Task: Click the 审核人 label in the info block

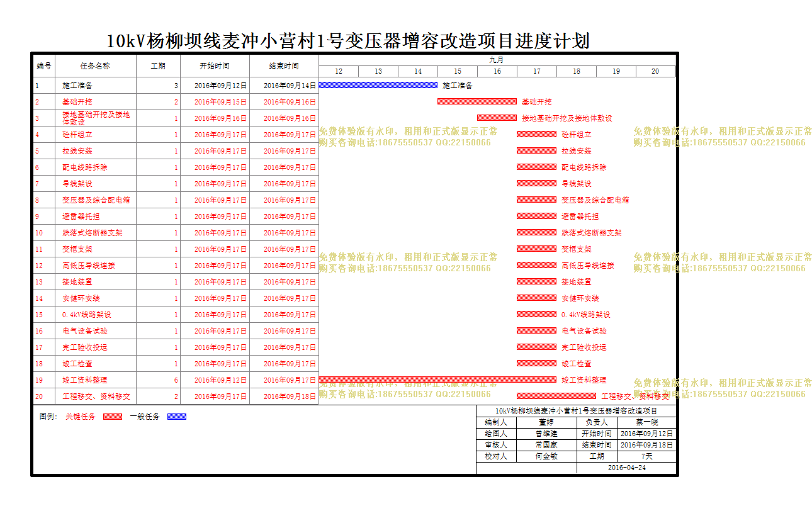Action: tap(496, 446)
